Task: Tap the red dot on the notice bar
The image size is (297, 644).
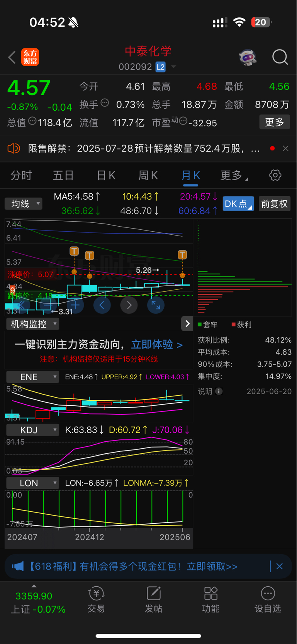Action: [x=273, y=149]
